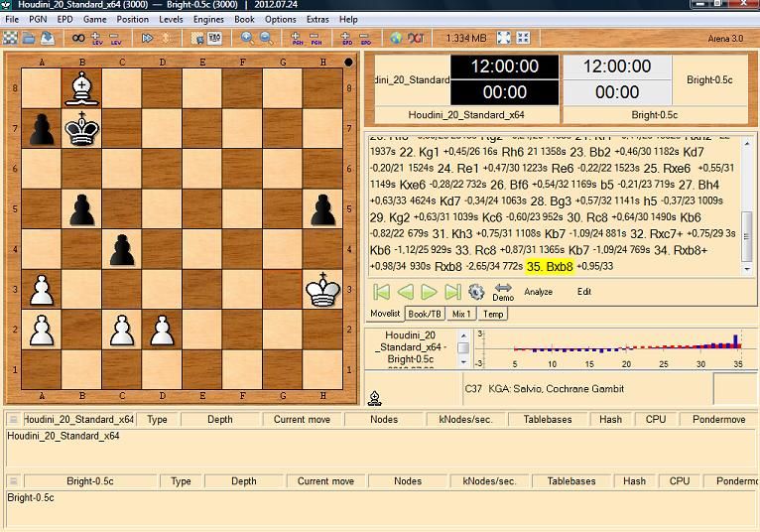Switch to the Mix 1 tab
760x532 pixels.
click(461, 314)
